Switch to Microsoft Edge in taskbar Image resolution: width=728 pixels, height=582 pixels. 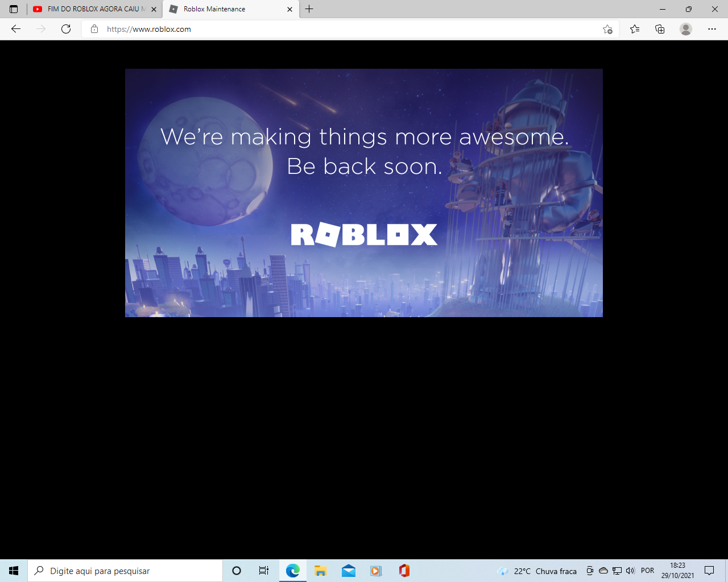point(293,571)
